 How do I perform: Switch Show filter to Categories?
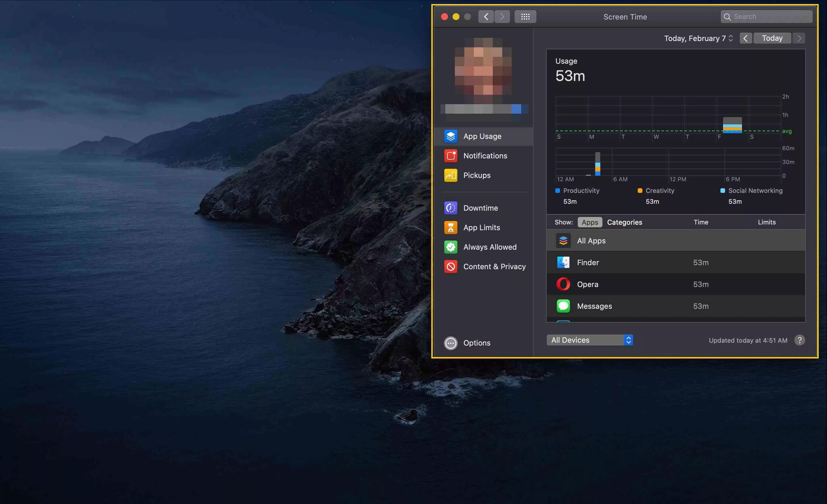tap(624, 222)
